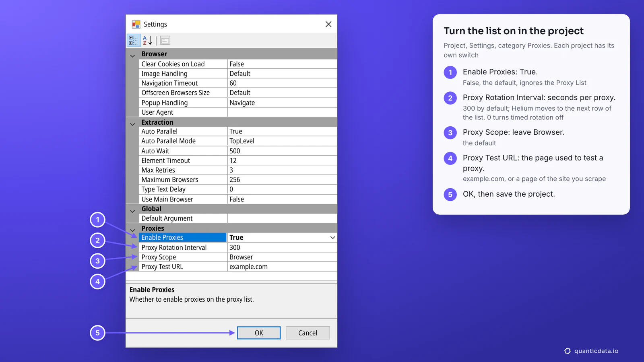Collapse the Browser category
Screen dimensions: 644x362
(x=132, y=56)
